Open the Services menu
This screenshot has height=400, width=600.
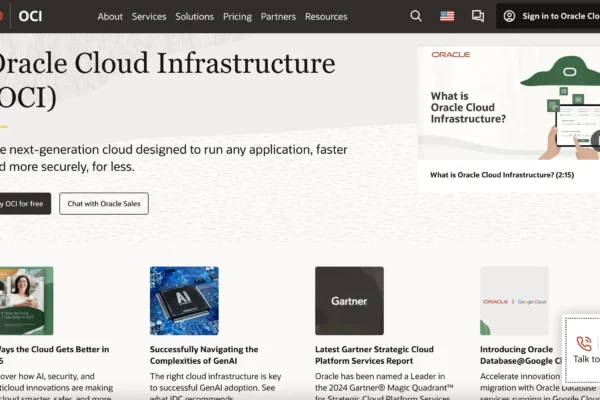(149, 16)
